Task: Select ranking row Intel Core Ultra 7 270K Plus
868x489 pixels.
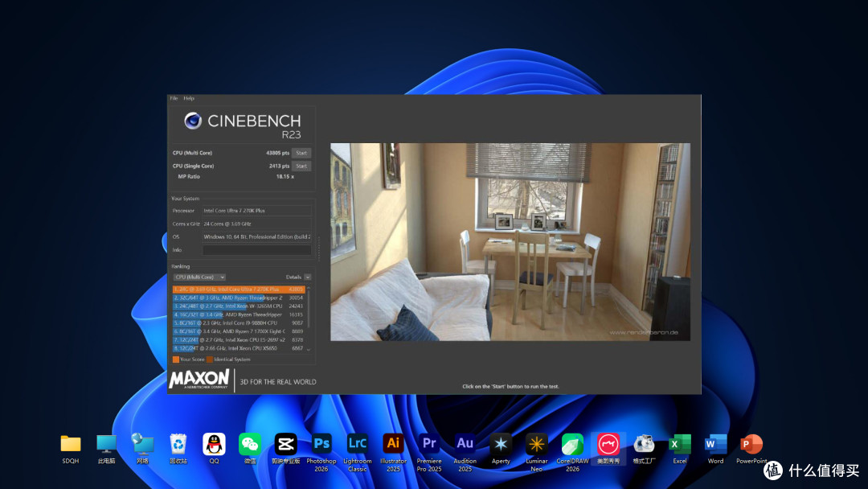Action: tap(239, 289)
